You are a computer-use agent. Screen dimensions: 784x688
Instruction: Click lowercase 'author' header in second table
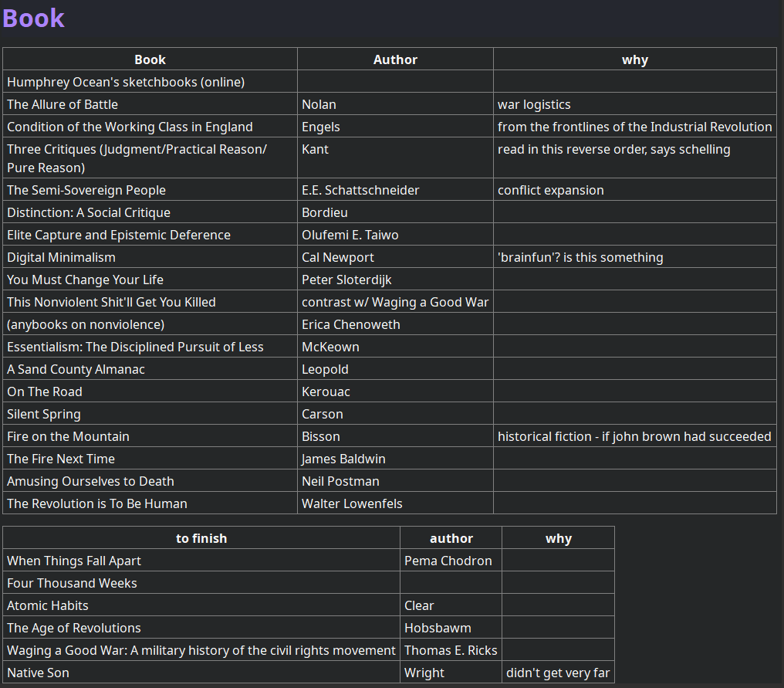tap(451, 538)
